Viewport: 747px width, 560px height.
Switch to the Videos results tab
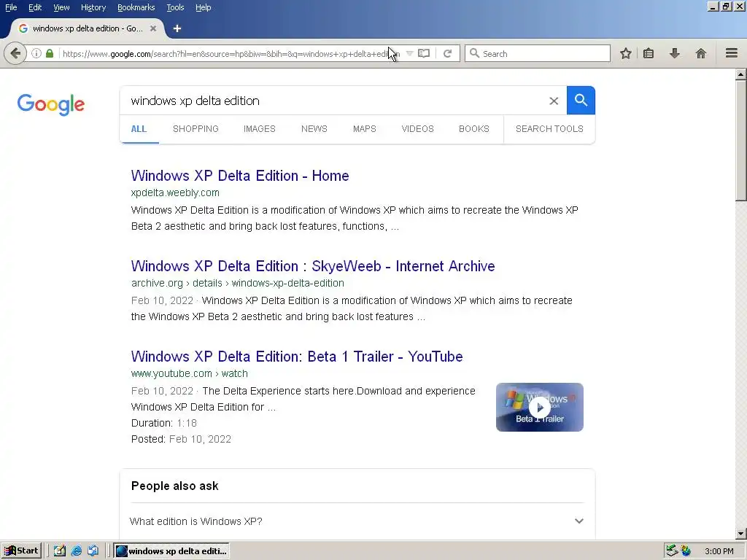point(417,129)
